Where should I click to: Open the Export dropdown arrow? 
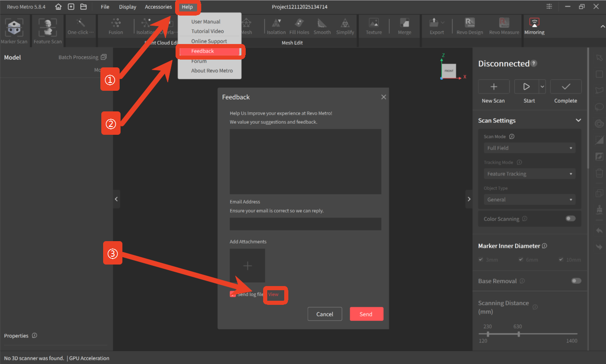[443, 22]
